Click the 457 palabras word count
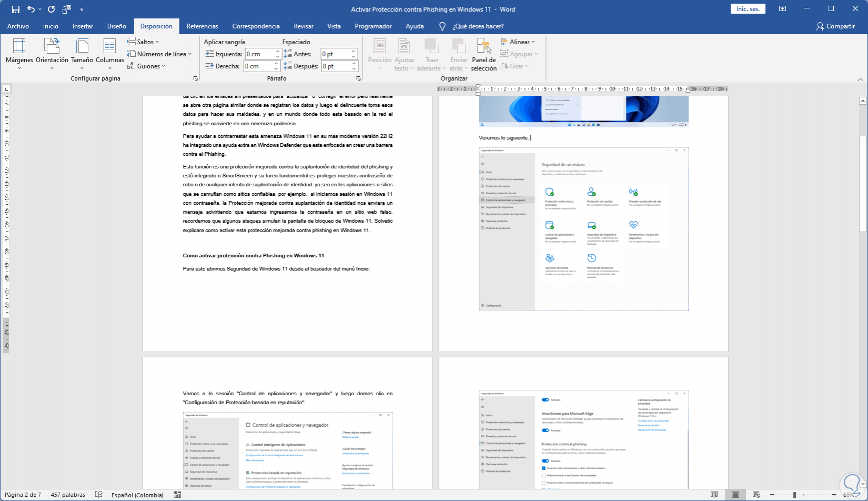 point(68,495)
